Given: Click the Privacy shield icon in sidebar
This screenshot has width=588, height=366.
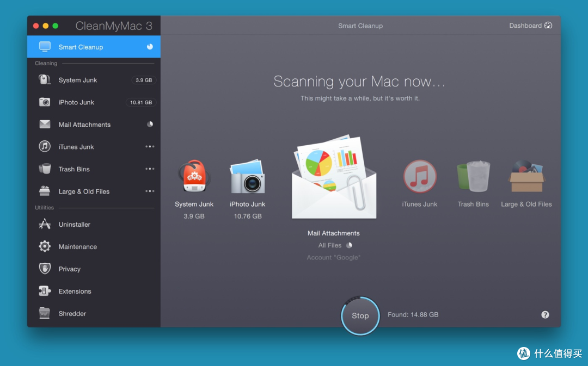Looking at the screenshot, I should pos(45,269).
